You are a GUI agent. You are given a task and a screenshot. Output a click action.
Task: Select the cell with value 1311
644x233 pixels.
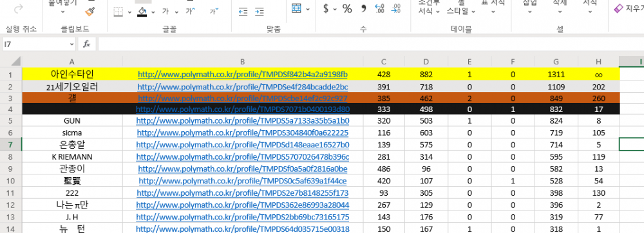coord(556,74)
